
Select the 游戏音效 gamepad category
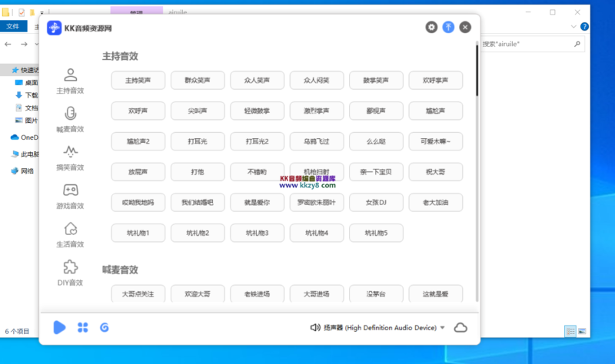70,196
